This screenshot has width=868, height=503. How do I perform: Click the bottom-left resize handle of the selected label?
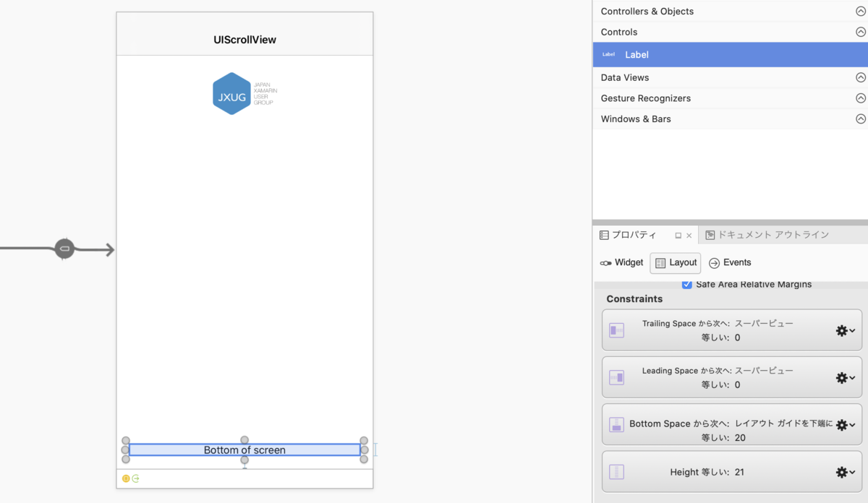click(126, 459)
